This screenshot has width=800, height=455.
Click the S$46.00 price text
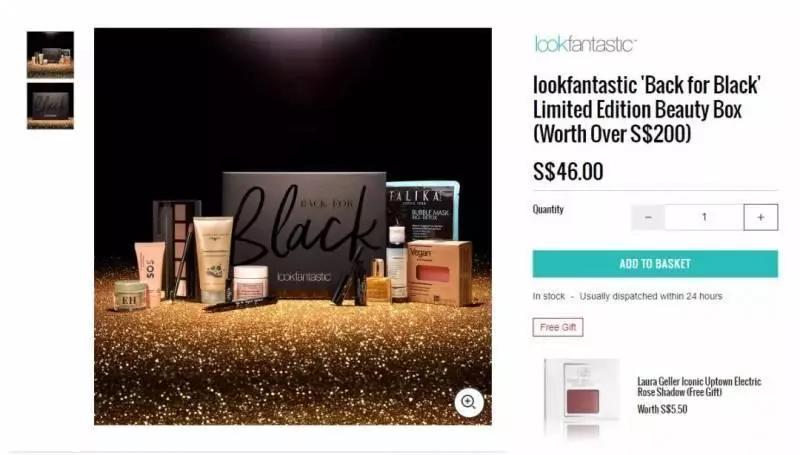coord(568,171)
